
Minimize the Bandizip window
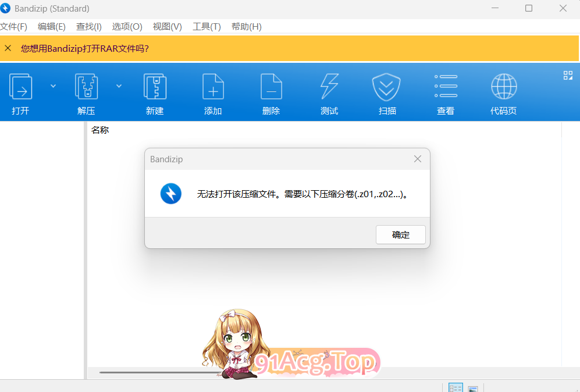tap(495, 8)
